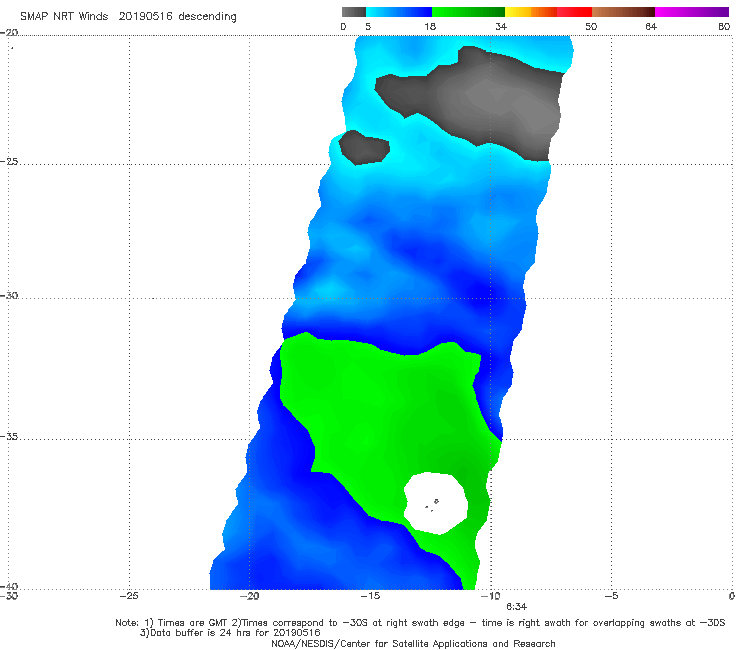
Task: Click the large gray low-wind area on map
Action: click(x=491, y=101)
